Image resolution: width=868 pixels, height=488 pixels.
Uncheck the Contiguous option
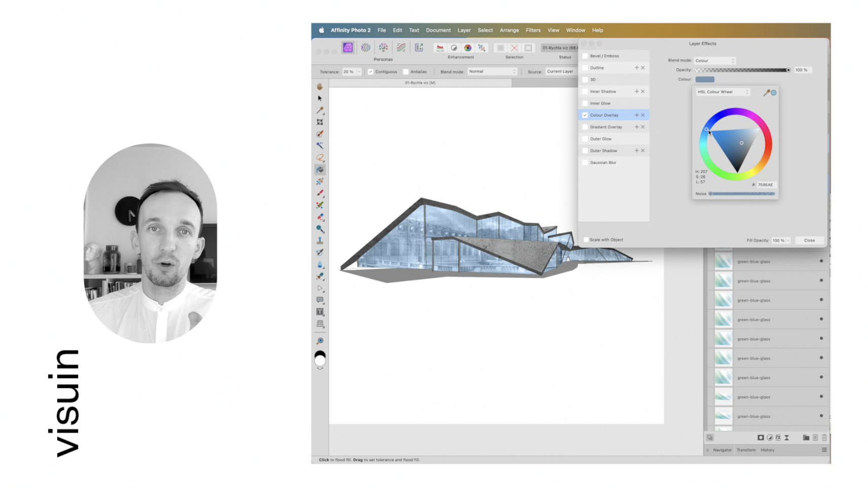[371, 72]
